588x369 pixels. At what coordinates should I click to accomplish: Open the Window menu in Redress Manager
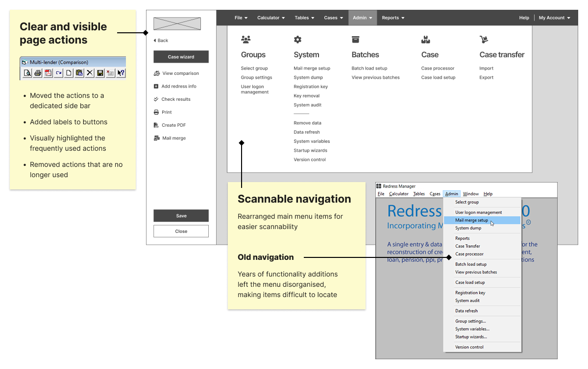point(470,194)
